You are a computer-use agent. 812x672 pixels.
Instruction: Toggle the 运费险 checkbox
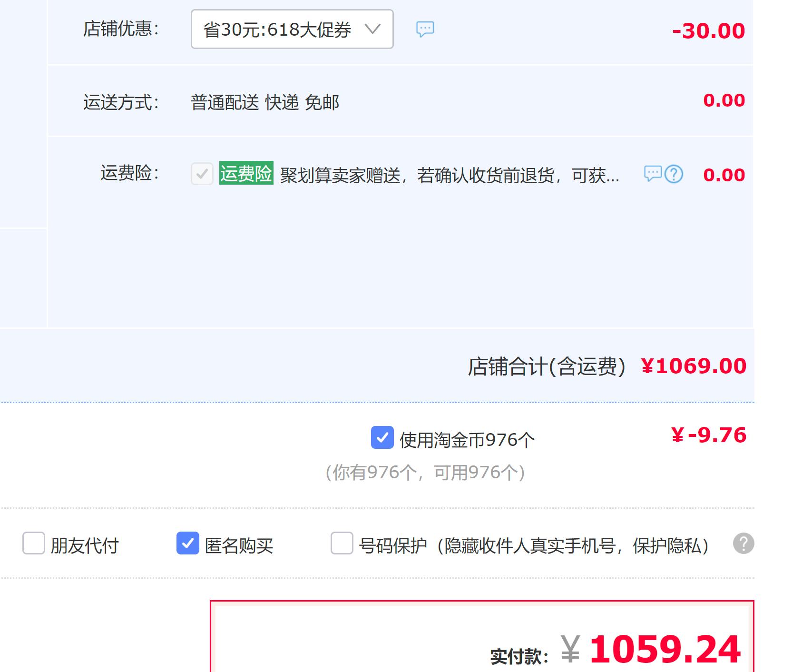(x=202, y=174)
